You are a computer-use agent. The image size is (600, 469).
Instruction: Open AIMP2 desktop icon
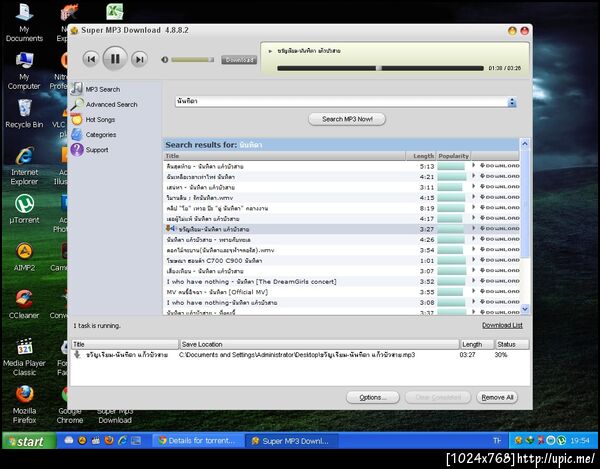[x=24, y=257]
